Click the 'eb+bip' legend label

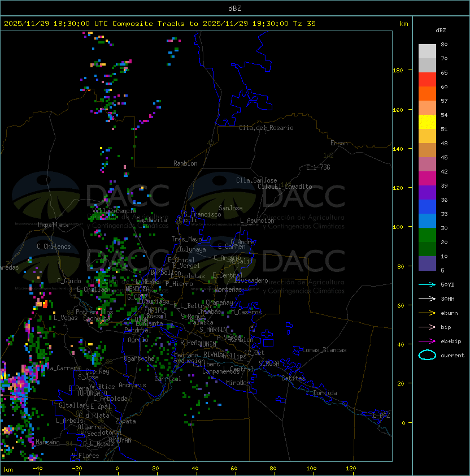pyautogui.click(x=451, y=341)
